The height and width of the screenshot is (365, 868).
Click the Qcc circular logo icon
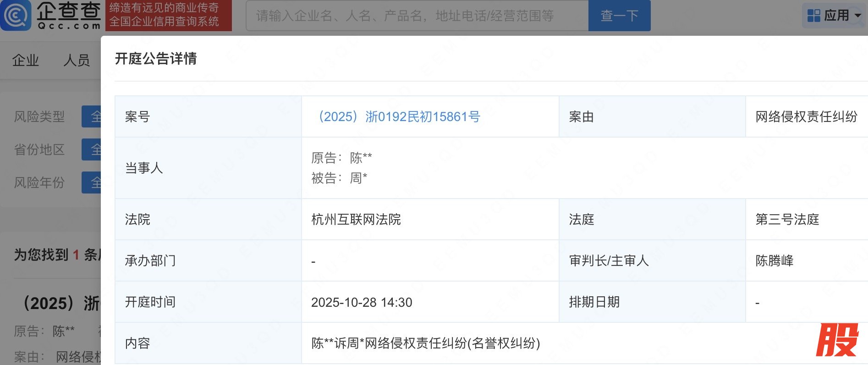(16, 15)
